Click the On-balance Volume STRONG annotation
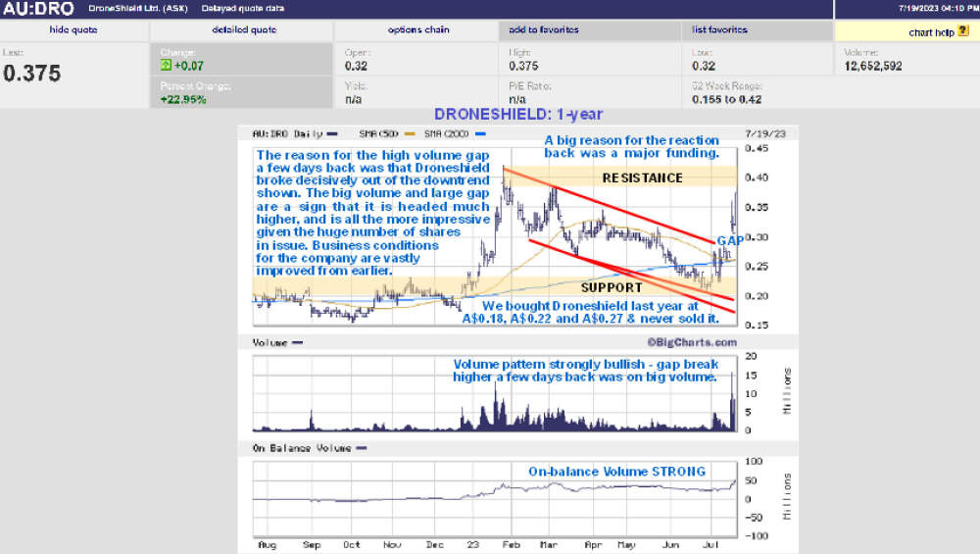This screenshot has width=980, height=554. pyautogui.click(x=616, y=472)
